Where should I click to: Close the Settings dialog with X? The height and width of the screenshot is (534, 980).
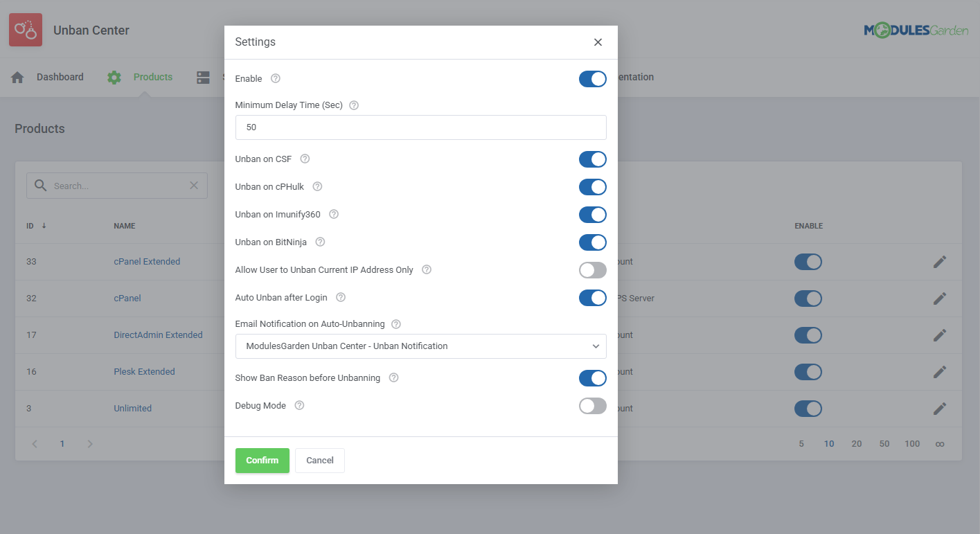[598, 42]
